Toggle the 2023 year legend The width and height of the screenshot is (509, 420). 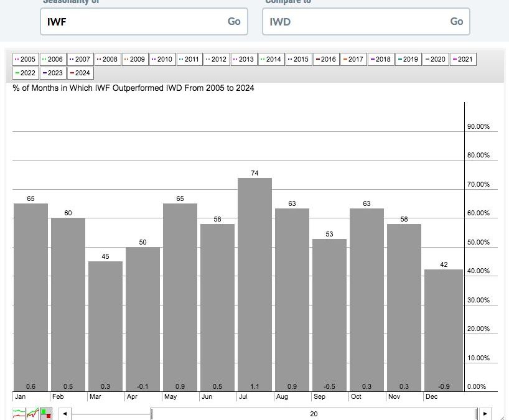[x=53, y=73]
